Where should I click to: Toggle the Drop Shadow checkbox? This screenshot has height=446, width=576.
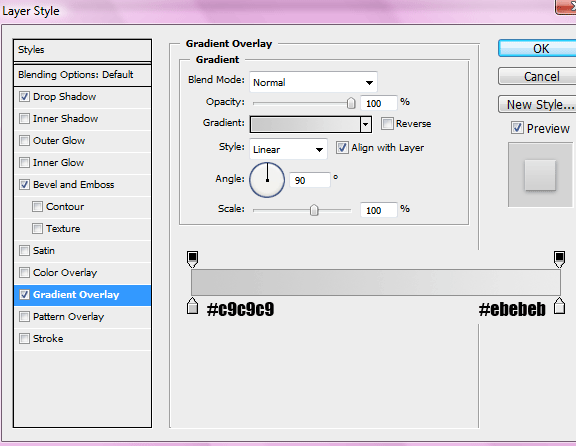(x=24, y=97)
